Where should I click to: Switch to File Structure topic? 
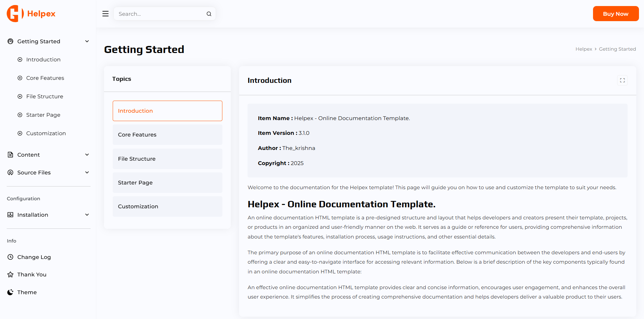click(x=167, y=159)
